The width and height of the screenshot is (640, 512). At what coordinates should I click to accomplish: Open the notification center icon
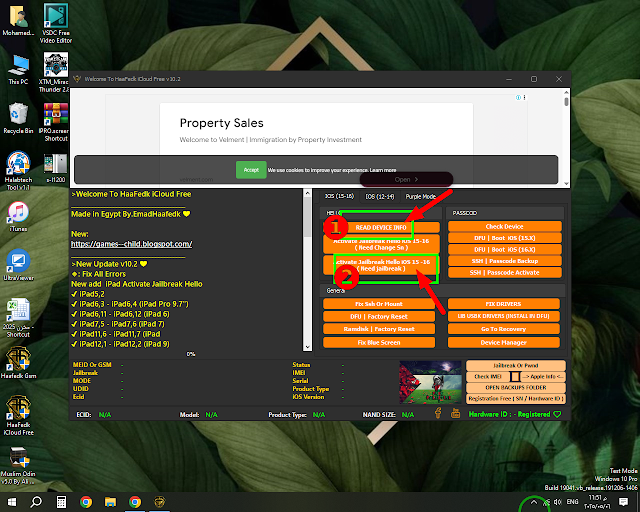click(623, 502)
